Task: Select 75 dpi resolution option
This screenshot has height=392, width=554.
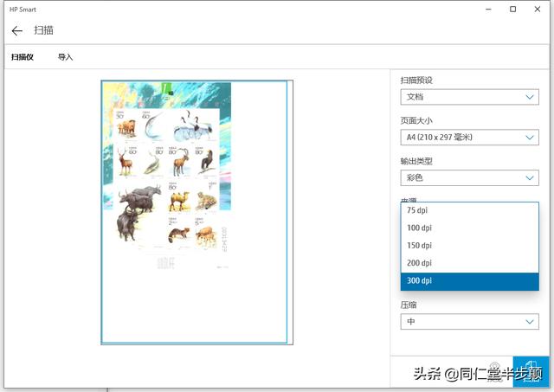Action: 469,210
